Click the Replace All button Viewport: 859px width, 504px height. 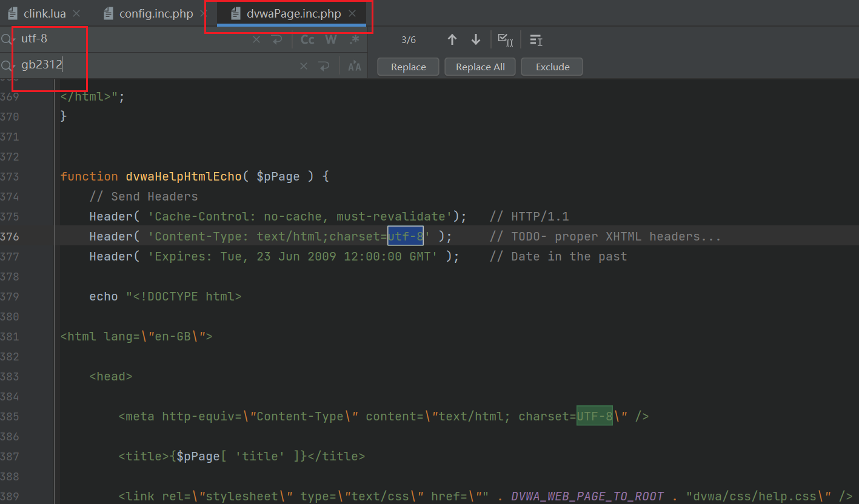point(480,67)
